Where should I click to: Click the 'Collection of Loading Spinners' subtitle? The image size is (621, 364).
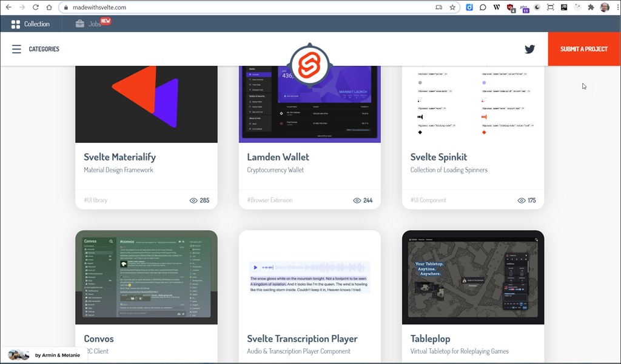coord(449,170)
